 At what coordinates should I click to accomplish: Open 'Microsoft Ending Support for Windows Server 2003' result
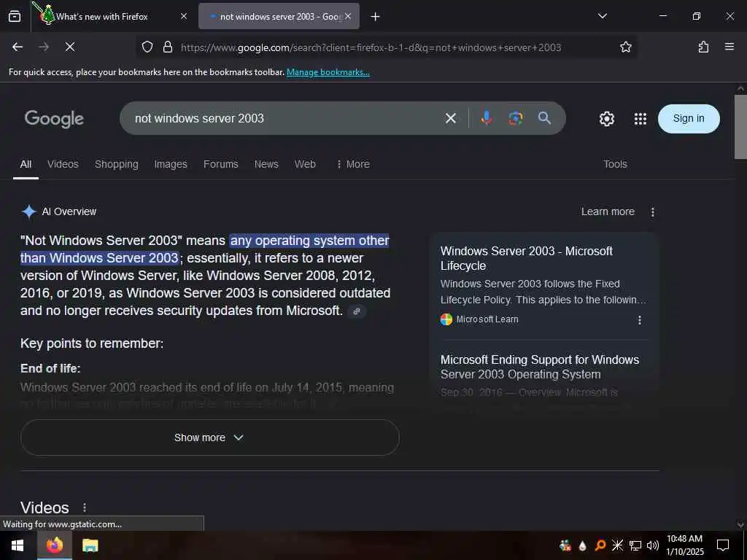[x=539, y=367]
